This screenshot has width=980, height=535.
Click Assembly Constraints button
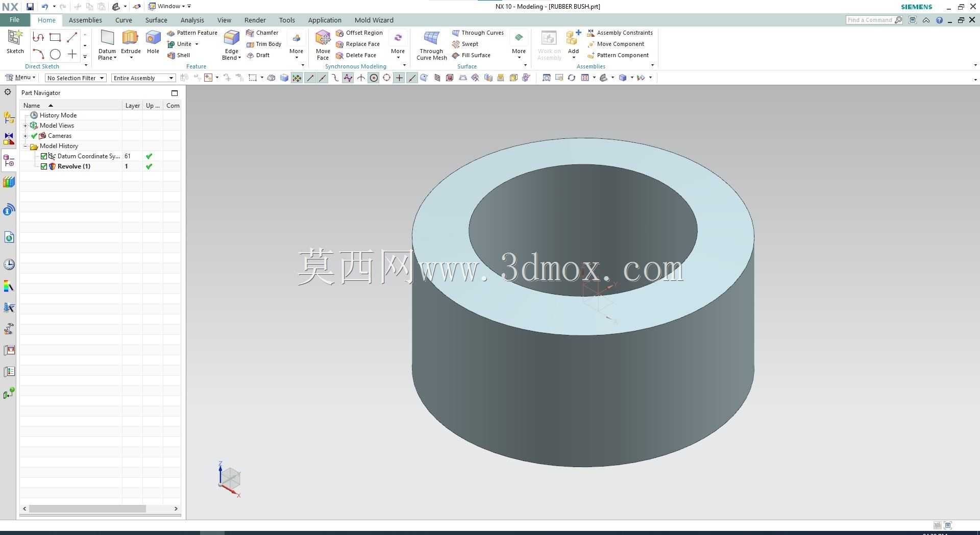(x=620, y=33)
